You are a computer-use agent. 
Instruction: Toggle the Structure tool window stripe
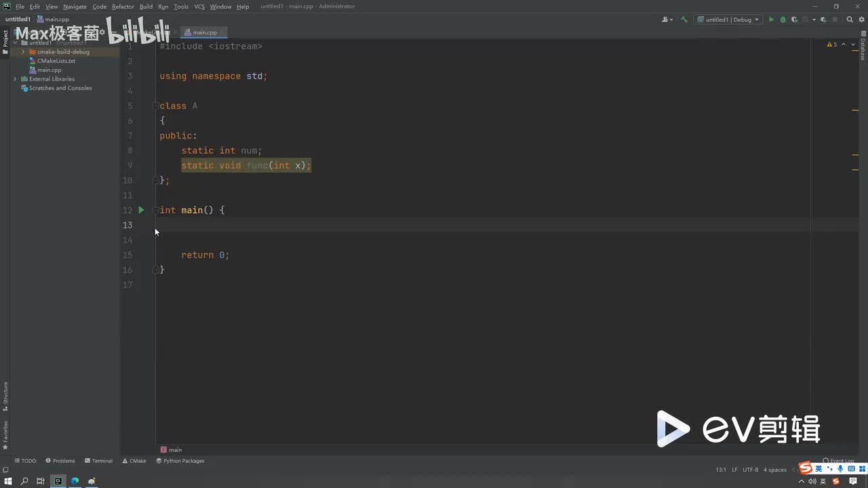(x=5, y=396)
